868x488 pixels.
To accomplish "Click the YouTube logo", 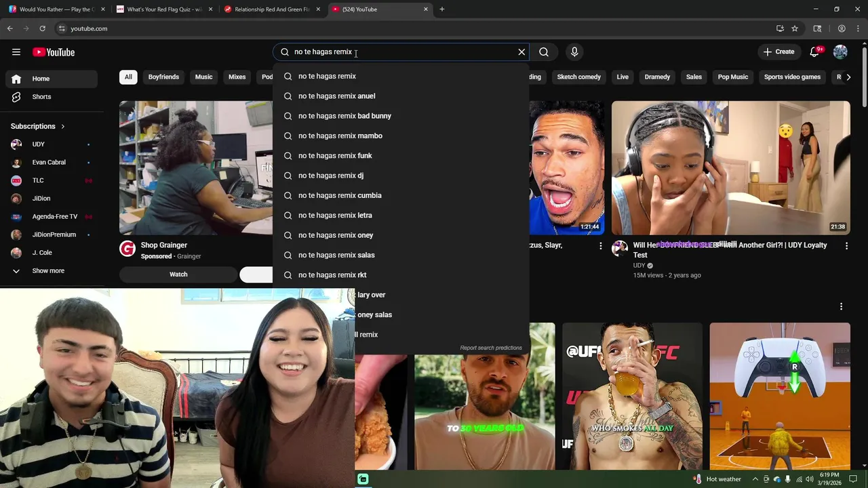I will 54,52.
